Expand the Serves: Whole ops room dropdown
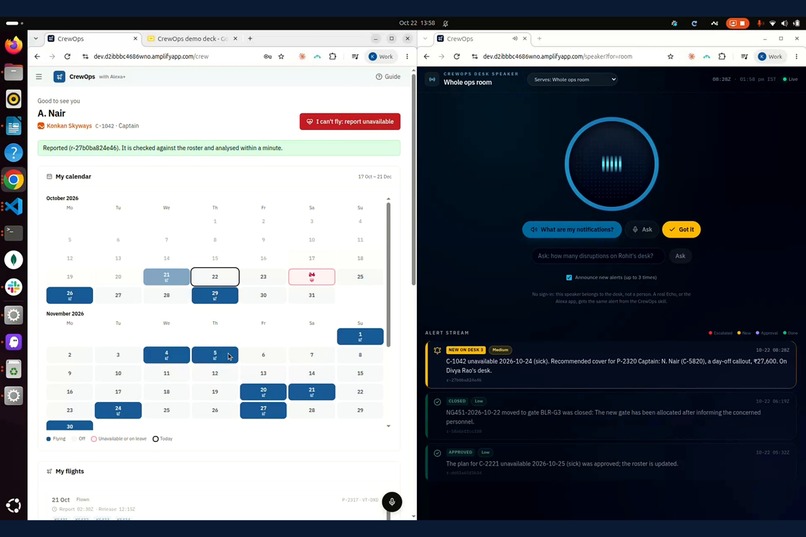This screenshot has width=806, height=537. pyautogui.click(x=573, y=80)
